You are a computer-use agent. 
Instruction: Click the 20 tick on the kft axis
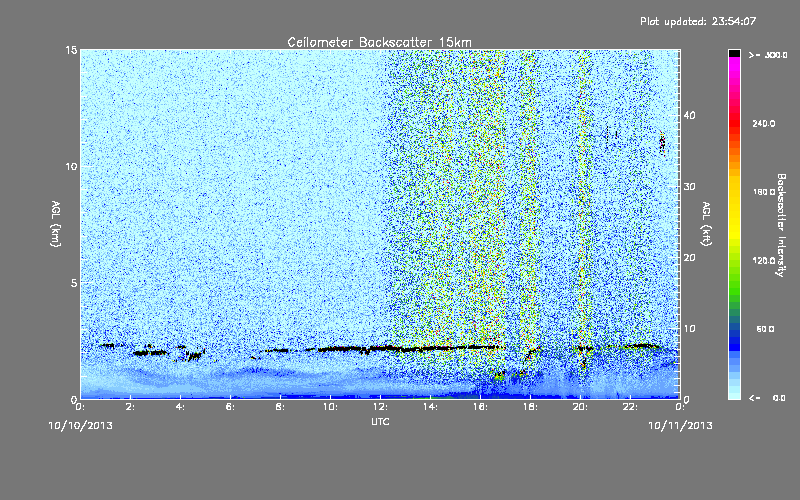coord(689,258)
